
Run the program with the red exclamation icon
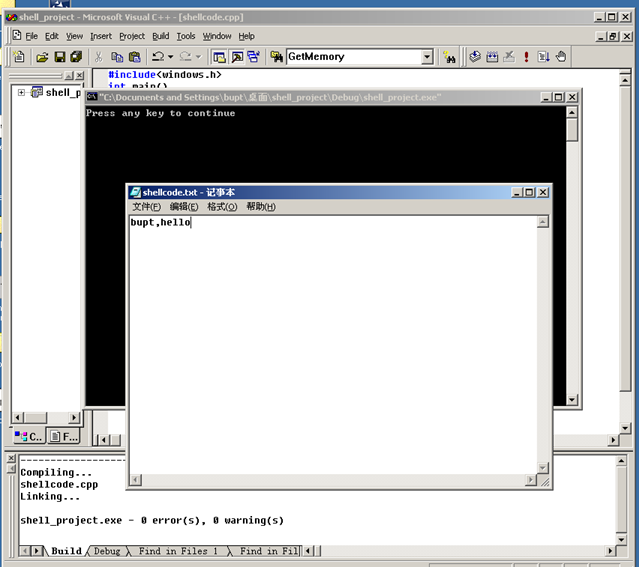526,57
